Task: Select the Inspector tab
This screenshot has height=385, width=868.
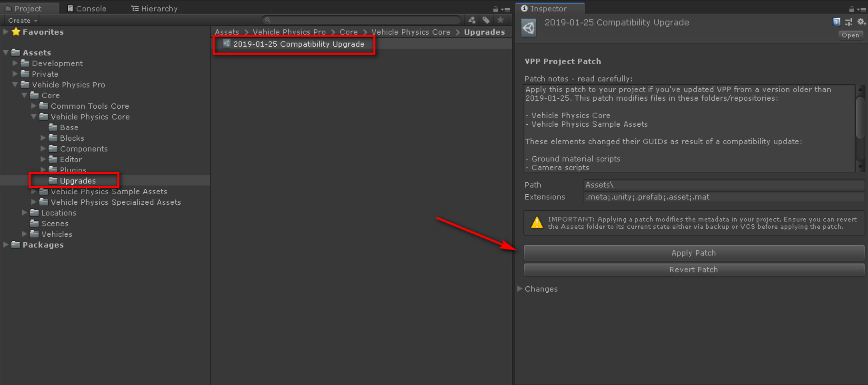Action: pyautogui.click(x=549, y=9)
